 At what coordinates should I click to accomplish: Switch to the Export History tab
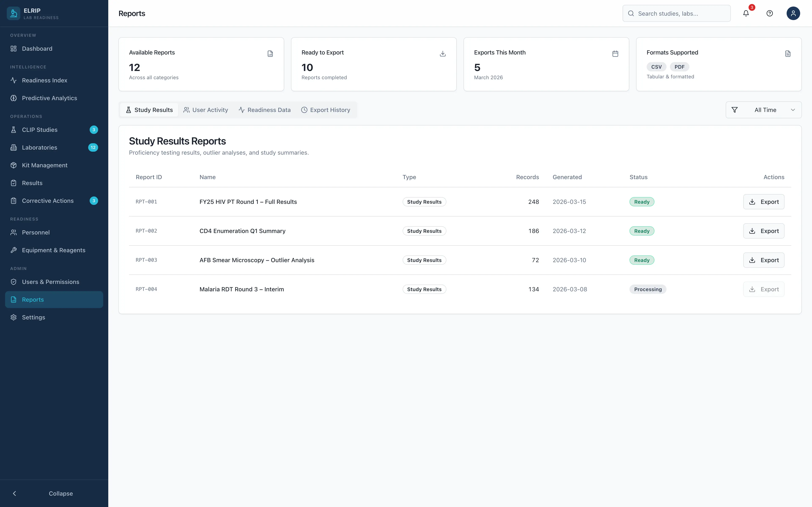pos(325,110)
